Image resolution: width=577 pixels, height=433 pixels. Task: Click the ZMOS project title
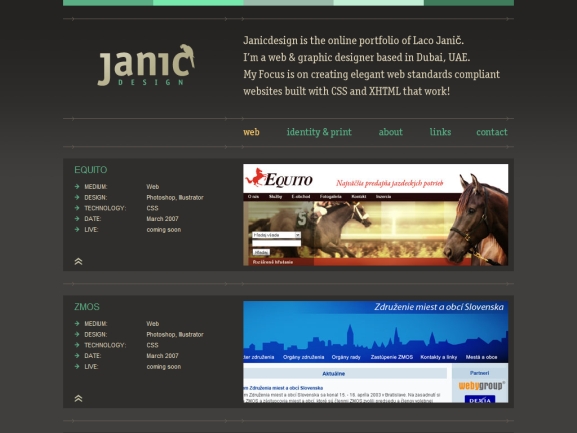click(87, 307)
